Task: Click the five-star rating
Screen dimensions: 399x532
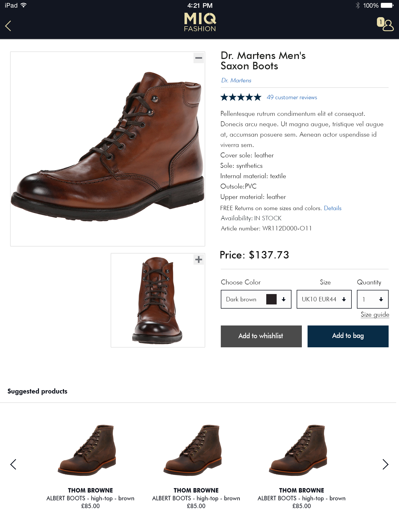Action: click(x=241, y=97)
